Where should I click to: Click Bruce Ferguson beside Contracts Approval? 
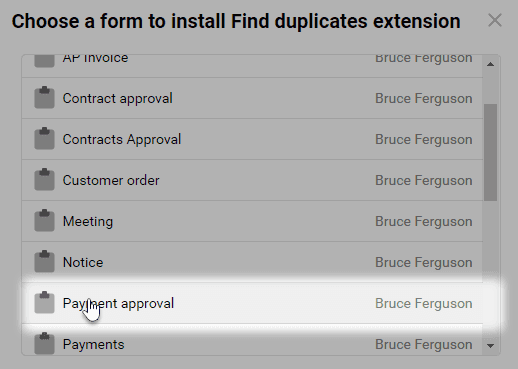click(x=424, y=139)
